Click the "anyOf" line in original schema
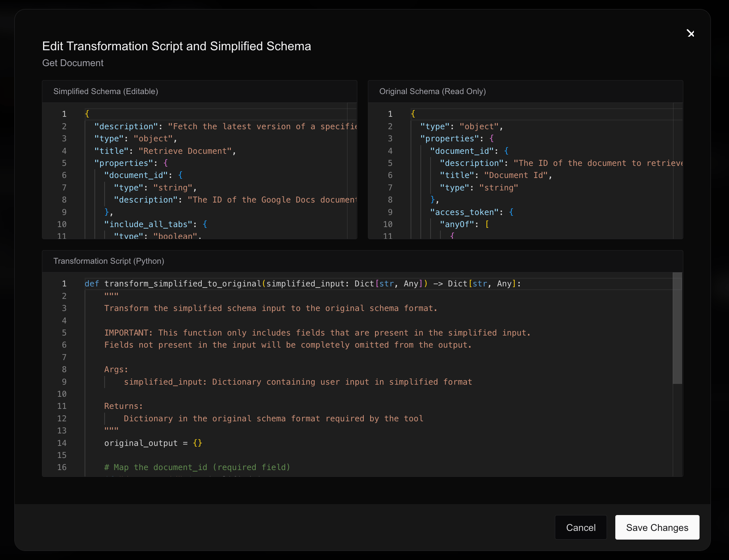 click(465, 224)
